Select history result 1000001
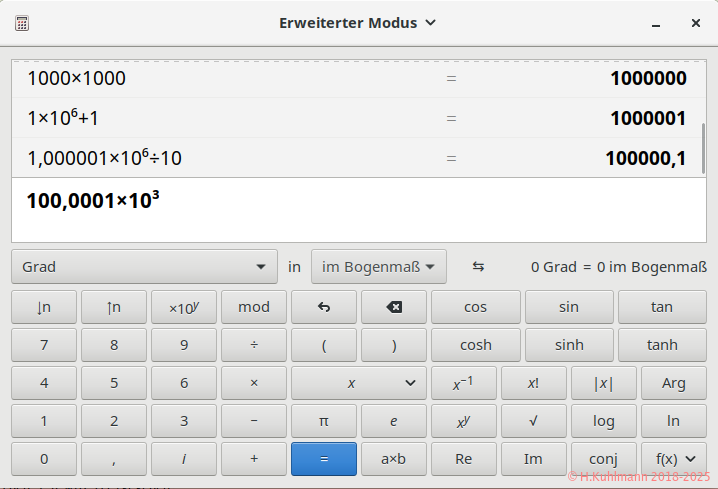 pyautogui.click(x=648, y=118)
